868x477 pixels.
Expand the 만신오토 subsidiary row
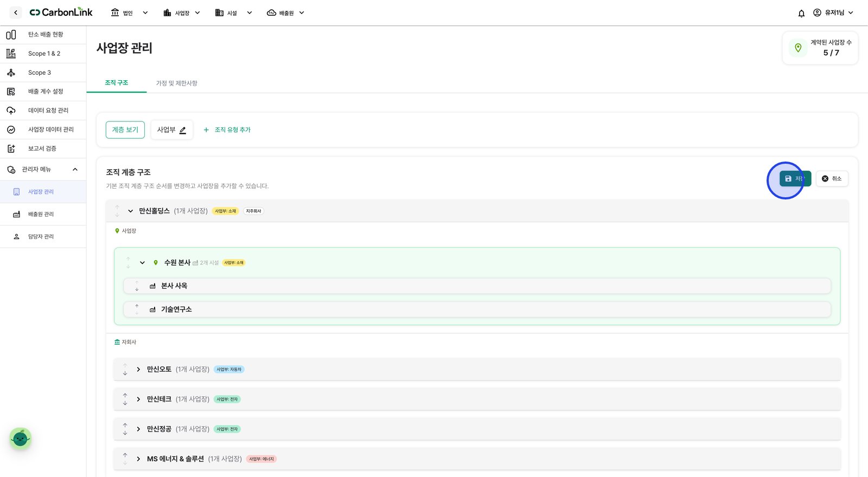coord(138,369)
